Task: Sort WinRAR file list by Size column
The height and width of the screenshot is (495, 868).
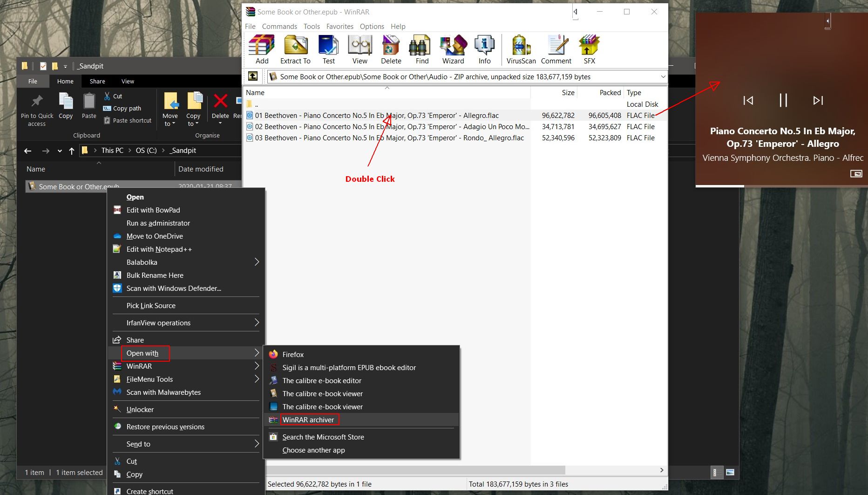Action: [554, 92]
